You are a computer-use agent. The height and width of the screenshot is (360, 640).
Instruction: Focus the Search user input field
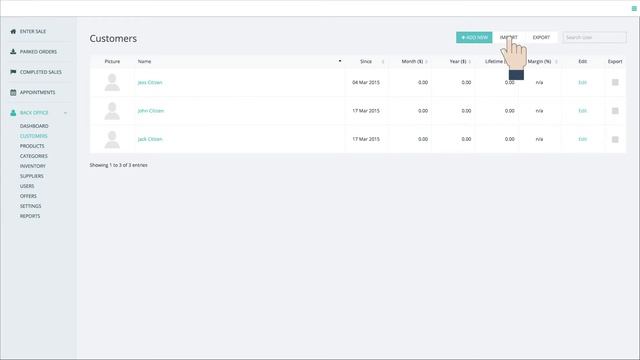594,37
